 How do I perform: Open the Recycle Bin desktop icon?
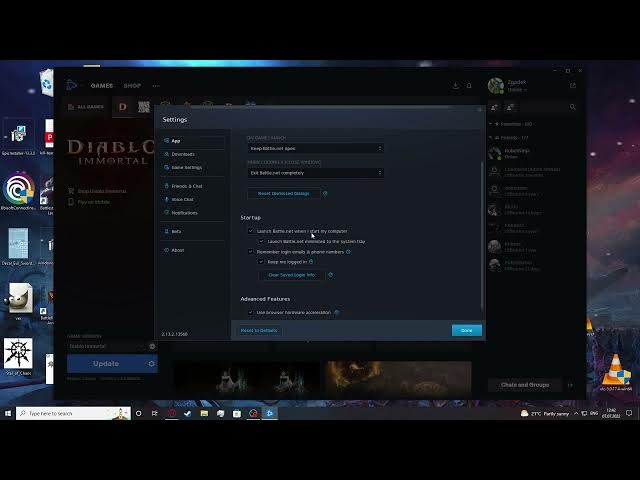click(x=47, y=83)
